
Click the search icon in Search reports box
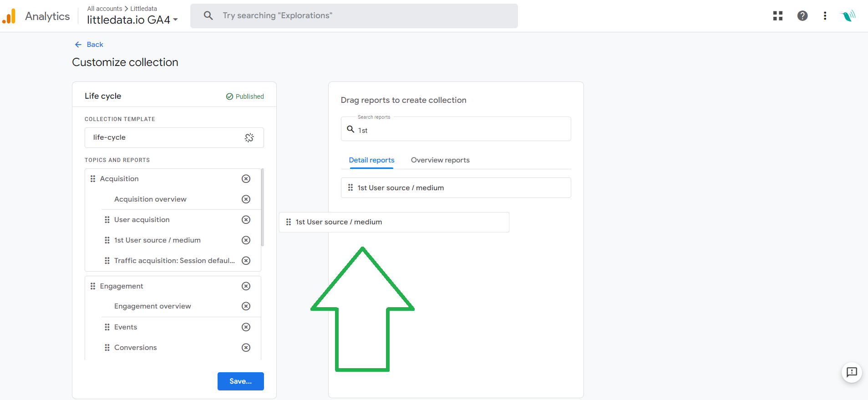coord(350,129)
